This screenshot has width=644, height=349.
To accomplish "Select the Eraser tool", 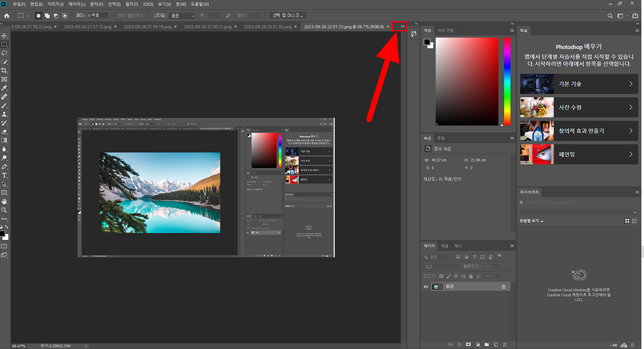I will tap(4, 132).
